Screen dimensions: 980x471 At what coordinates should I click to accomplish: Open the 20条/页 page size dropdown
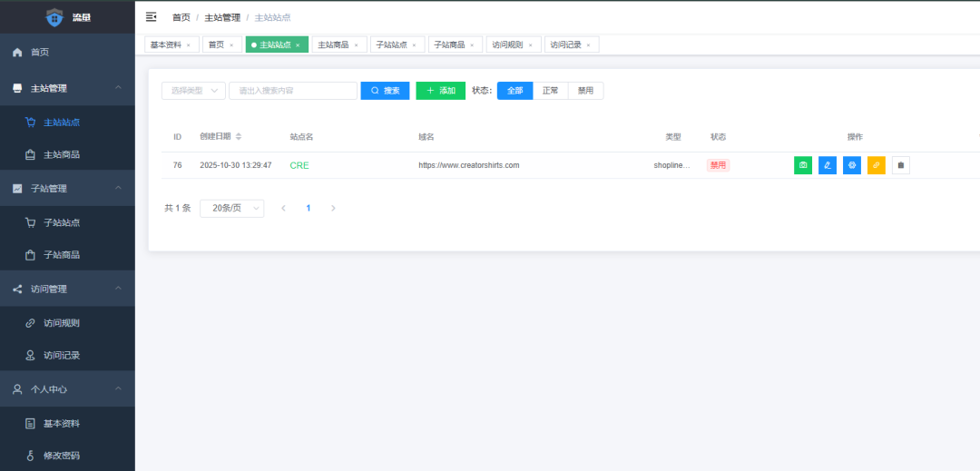coord(232,209)
